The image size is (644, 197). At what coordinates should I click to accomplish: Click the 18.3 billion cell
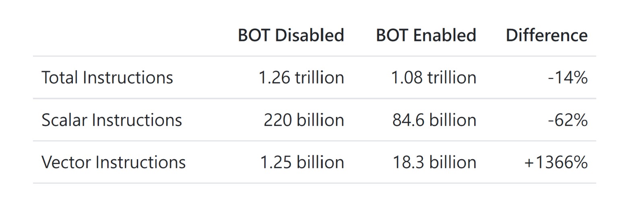(x=434, y=162)
